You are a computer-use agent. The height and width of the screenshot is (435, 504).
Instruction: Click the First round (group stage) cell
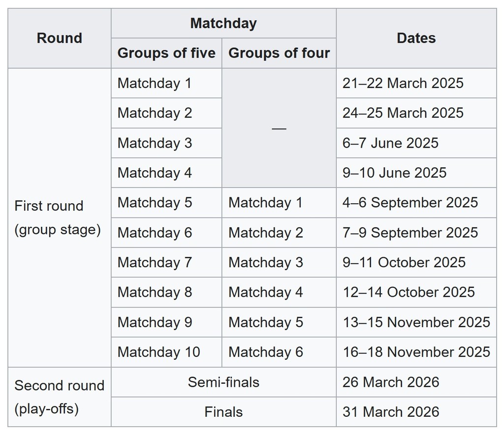tap(58, 217)
